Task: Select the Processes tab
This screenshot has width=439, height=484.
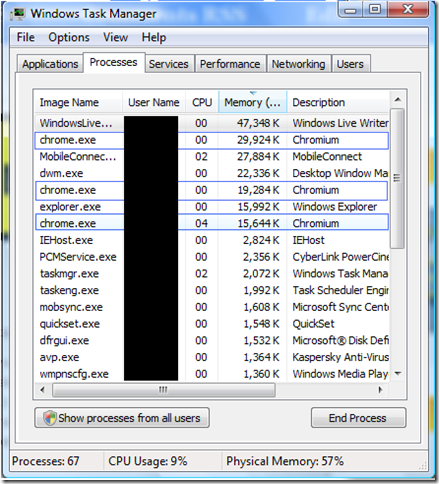Action: point(114,62)
